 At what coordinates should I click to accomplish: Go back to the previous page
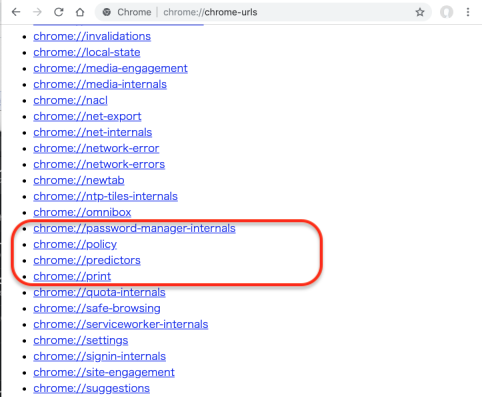(16, 12)
